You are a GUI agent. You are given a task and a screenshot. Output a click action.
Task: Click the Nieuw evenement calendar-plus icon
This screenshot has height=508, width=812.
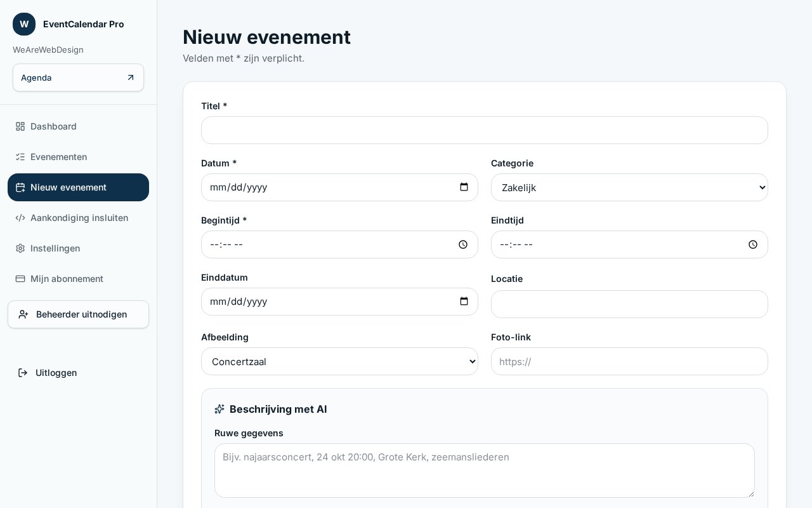(x=20, y=187)
